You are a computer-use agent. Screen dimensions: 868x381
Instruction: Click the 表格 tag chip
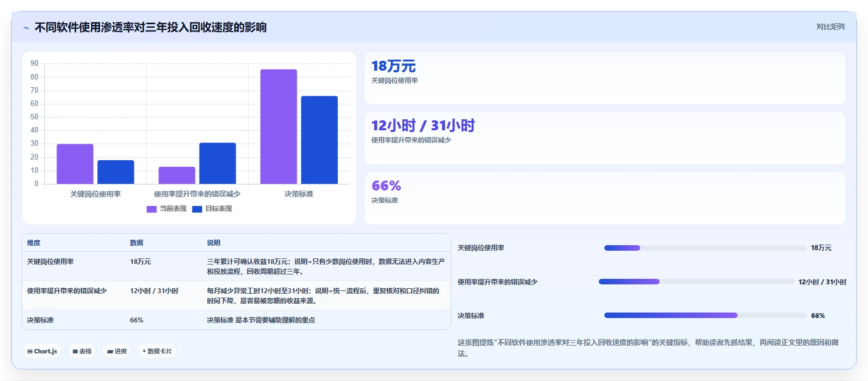(82, 351)
